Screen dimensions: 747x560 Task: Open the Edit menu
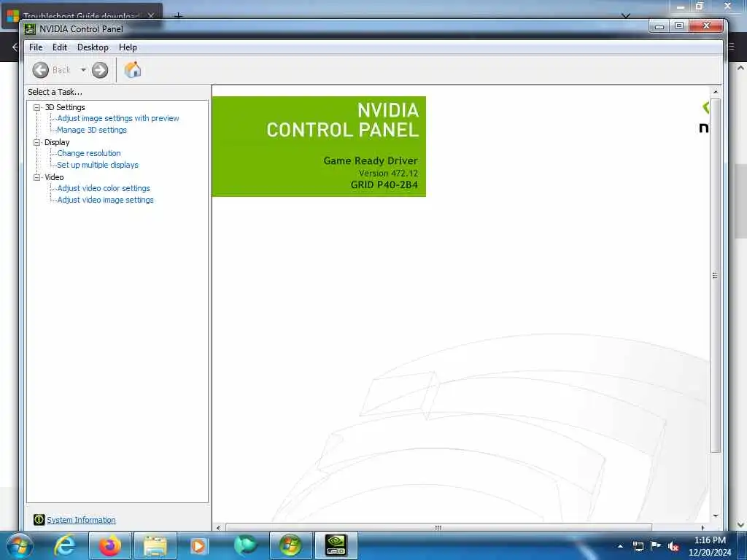coord(60,47)
